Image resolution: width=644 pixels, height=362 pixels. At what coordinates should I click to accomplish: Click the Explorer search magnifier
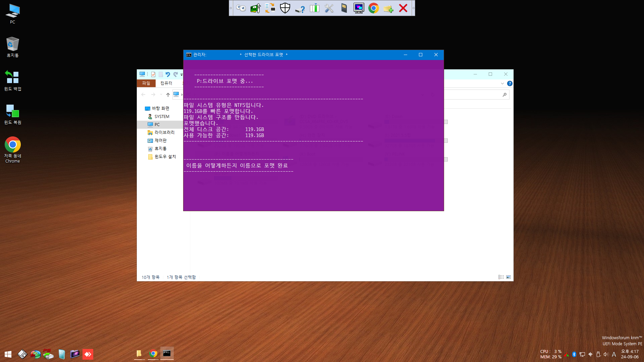tap(504, 95)
